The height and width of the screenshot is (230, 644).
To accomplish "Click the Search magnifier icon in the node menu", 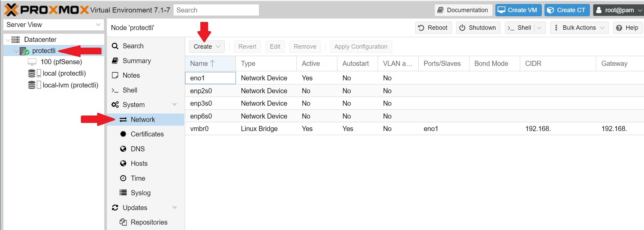I will [115, 46].
